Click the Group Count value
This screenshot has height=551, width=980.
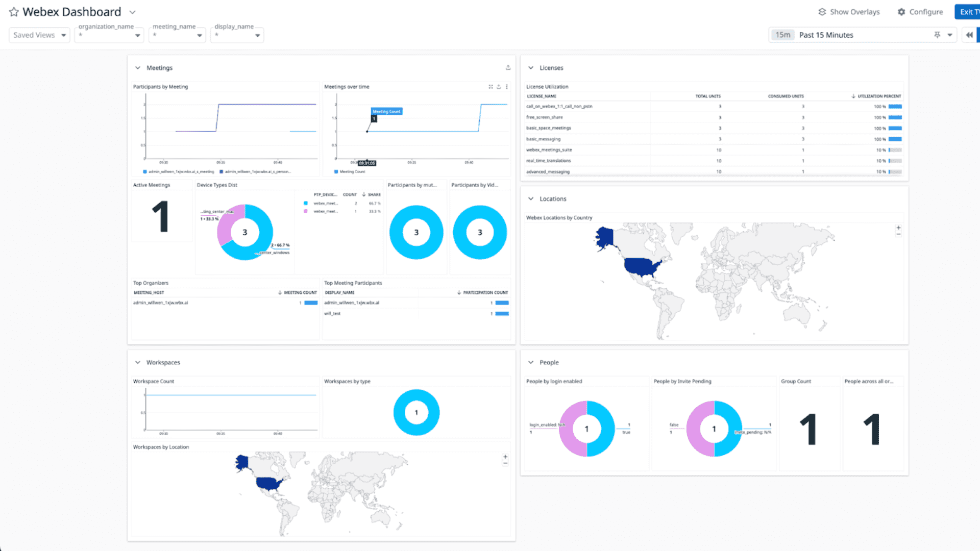click(808, 429)
